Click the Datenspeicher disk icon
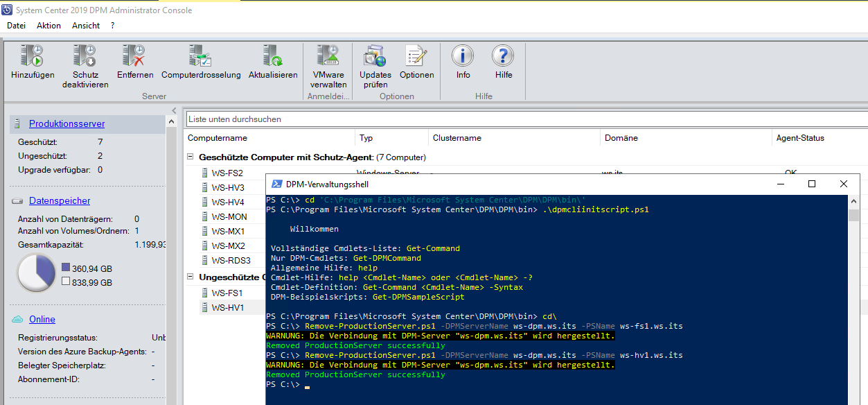This screenshot has height=405, width=868. [x=18, y=201]
